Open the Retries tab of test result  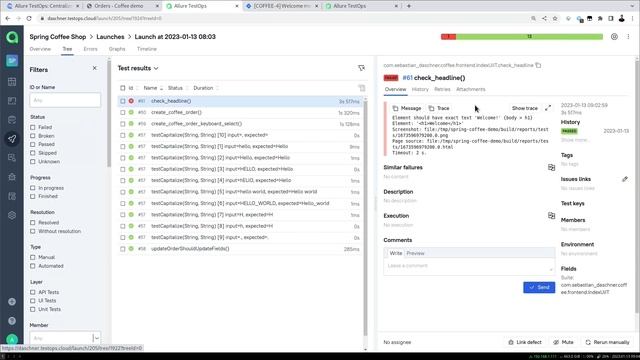[x=442, y=89]
